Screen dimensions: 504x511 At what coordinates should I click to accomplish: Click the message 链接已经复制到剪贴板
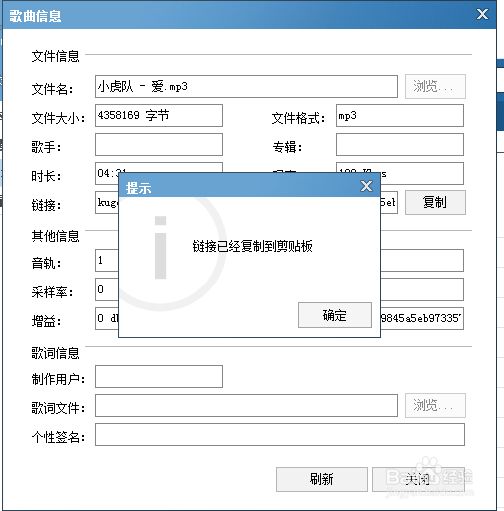(252, 246)
